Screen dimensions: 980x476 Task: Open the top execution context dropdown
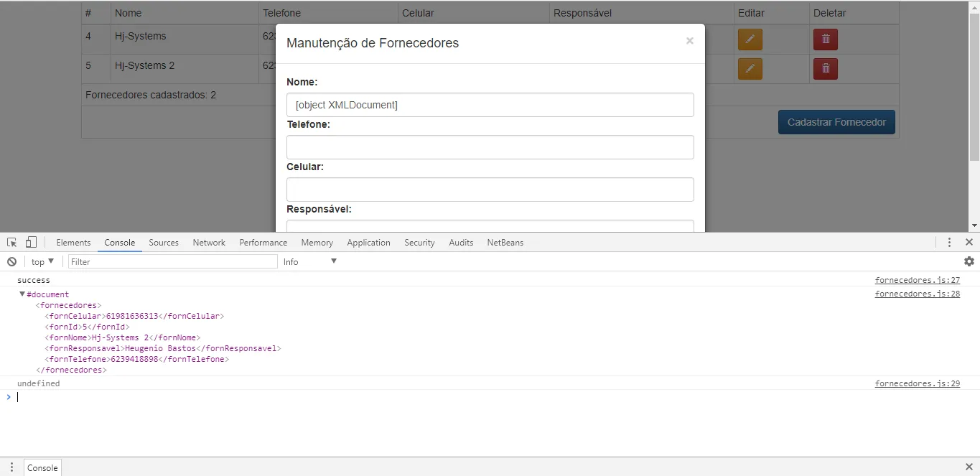42,262
